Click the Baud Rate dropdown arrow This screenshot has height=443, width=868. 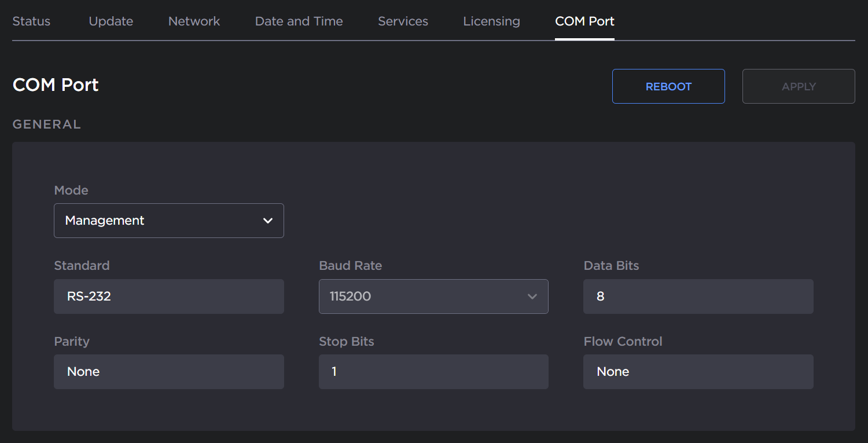pyautogui.click(x=532, y=296)
